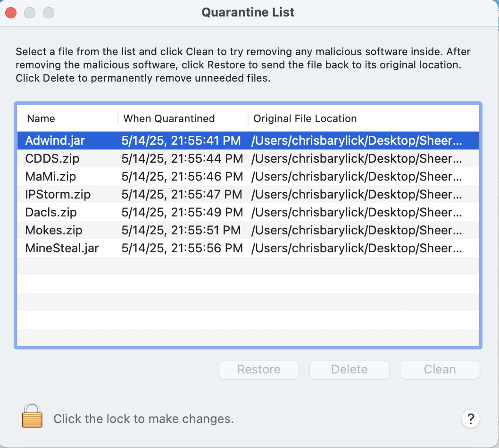Select MineSteal.jar in quarantine list
499x448 pixels.
click(x=62, y=248)
